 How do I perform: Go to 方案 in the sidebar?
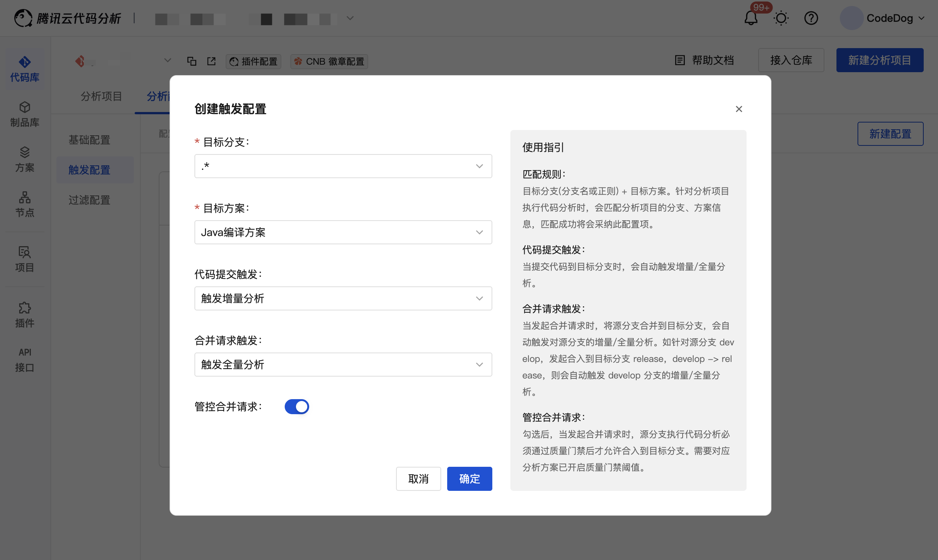(x=24, y=159)
